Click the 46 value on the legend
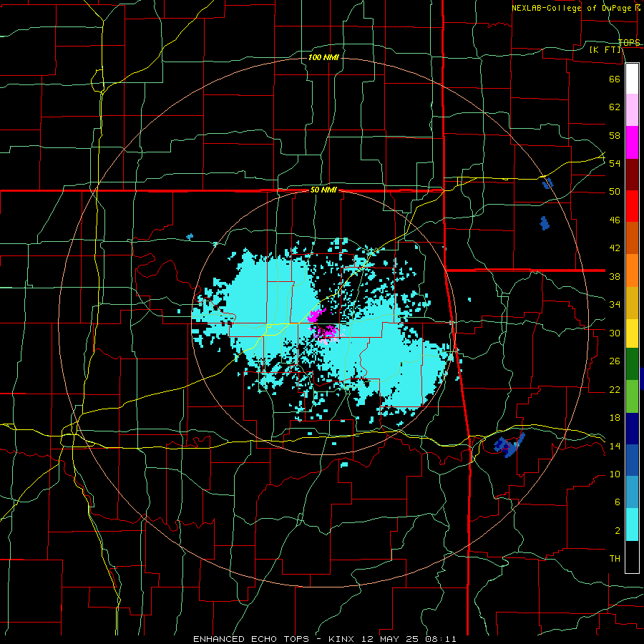 [615, 220]
